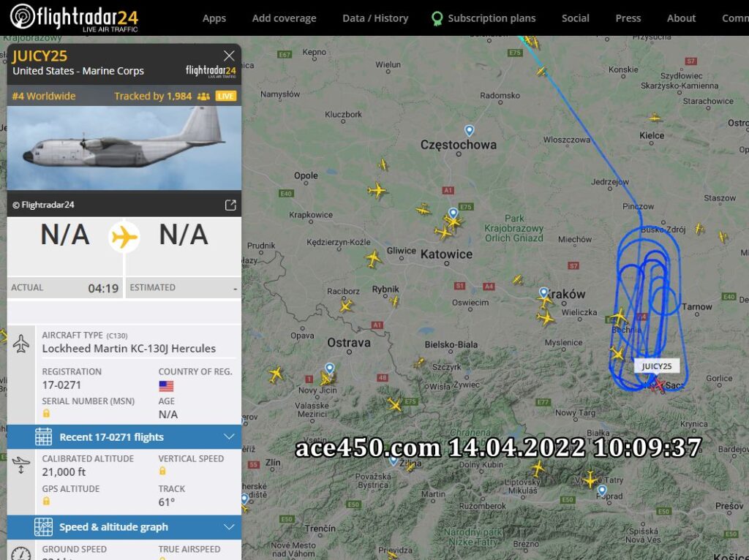Click the Speed & altitude graph chart icon
This screenshot has width=749, height=560.
[43, 526]
